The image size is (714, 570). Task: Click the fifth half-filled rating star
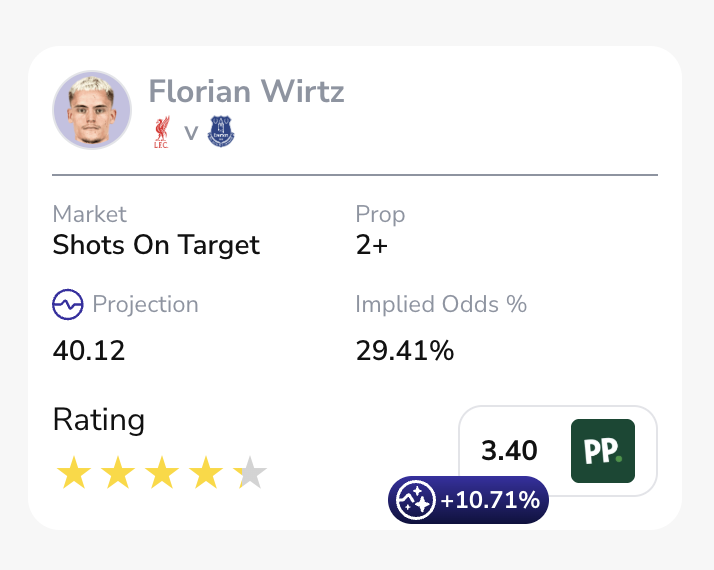tap(250, 473)
